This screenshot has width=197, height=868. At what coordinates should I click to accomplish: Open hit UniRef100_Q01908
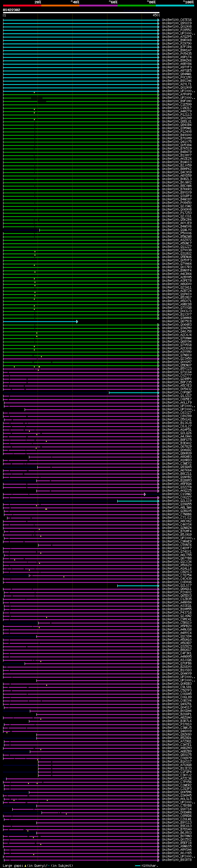[177, 26]
